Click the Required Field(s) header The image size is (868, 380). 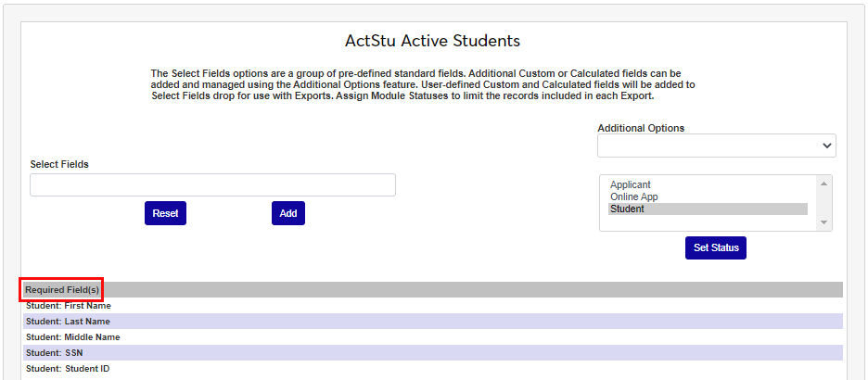click(x=62, y=290)
